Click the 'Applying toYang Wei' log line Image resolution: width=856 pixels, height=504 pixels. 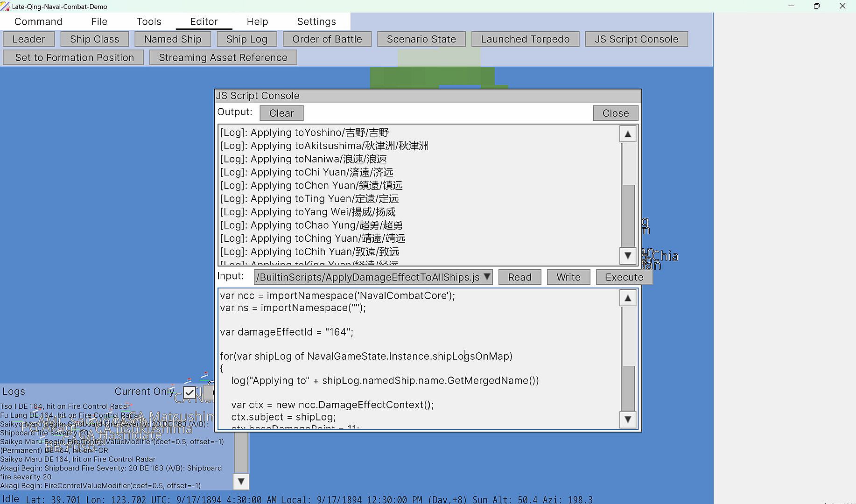[x=308, y=212]
